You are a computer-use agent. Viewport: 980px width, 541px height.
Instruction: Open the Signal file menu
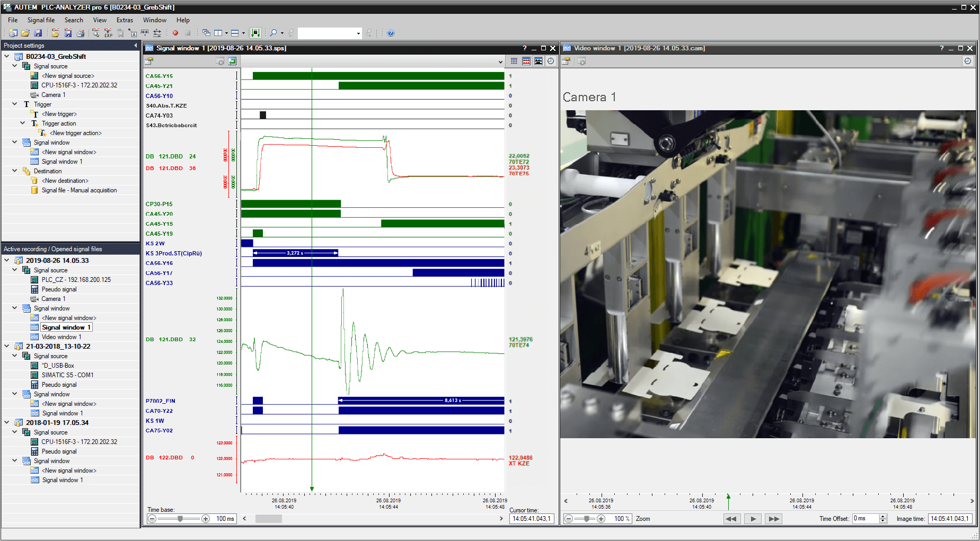point(41,20)
